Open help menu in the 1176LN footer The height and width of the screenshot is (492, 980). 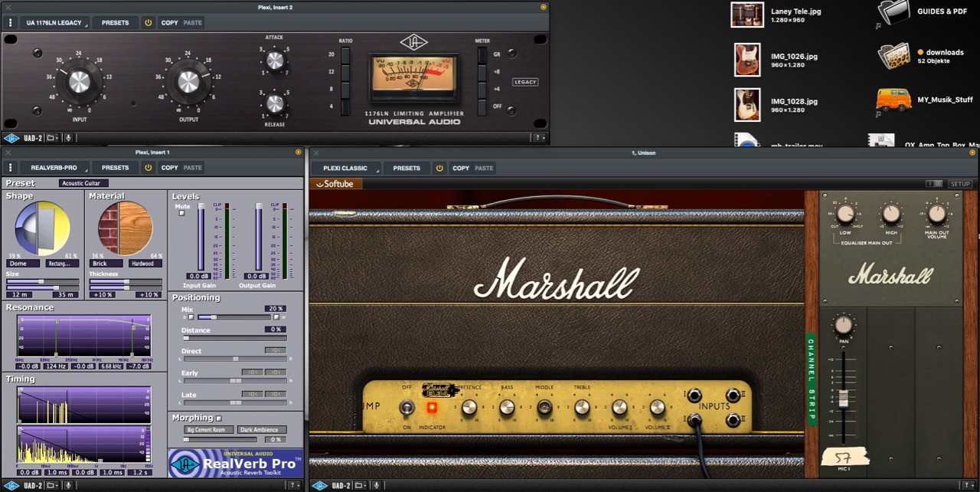click(x=539, y=138)
